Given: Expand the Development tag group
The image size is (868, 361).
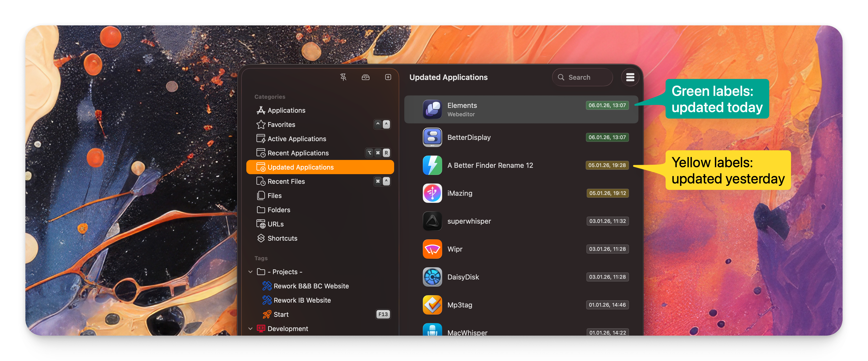Looking at the screenshot, I should [250, 328].
